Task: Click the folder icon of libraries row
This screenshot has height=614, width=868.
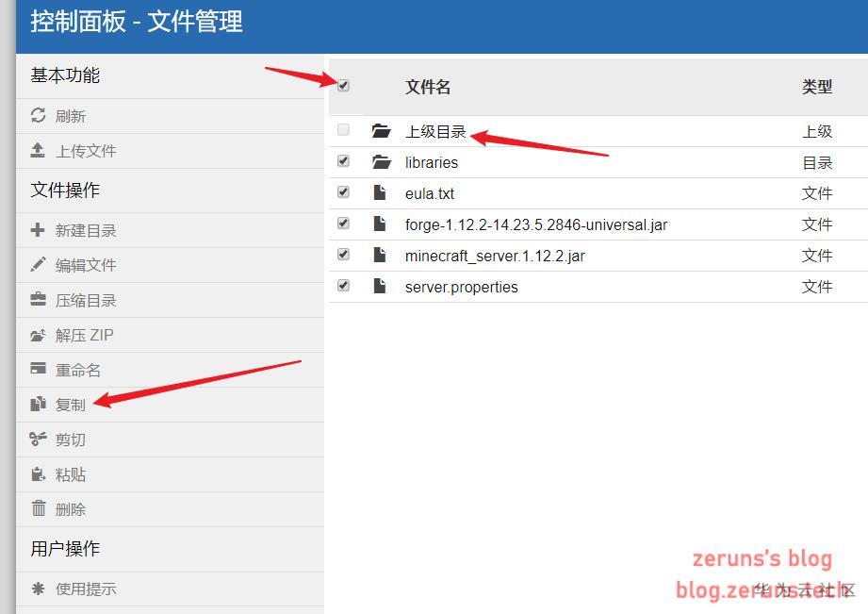Action: coord(381,162)
